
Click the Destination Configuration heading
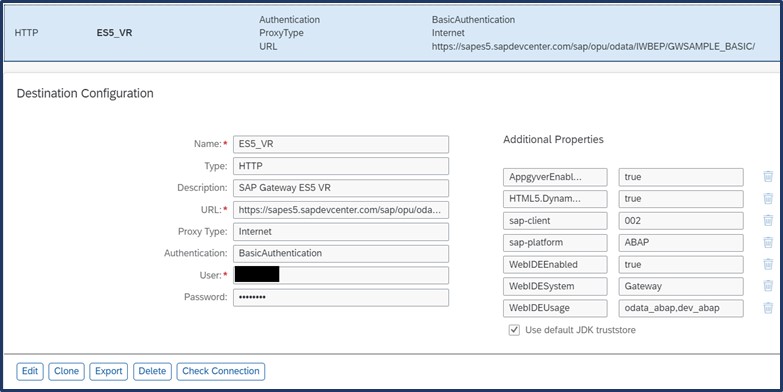[x=85, y=93]
